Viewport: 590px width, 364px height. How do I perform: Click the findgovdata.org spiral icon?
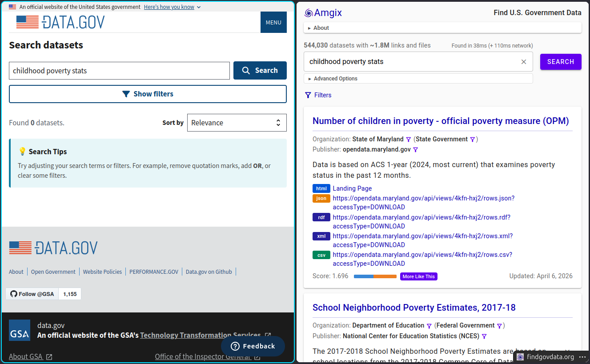[520, 357]
